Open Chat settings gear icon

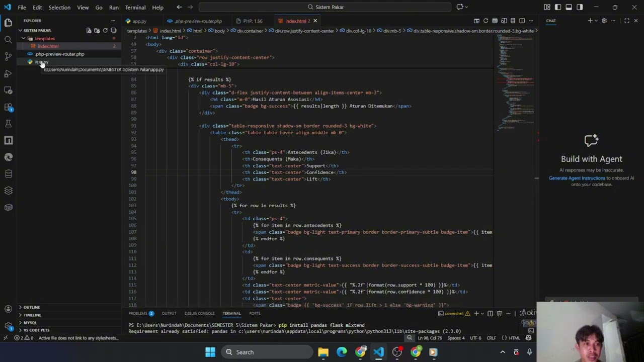604,21
